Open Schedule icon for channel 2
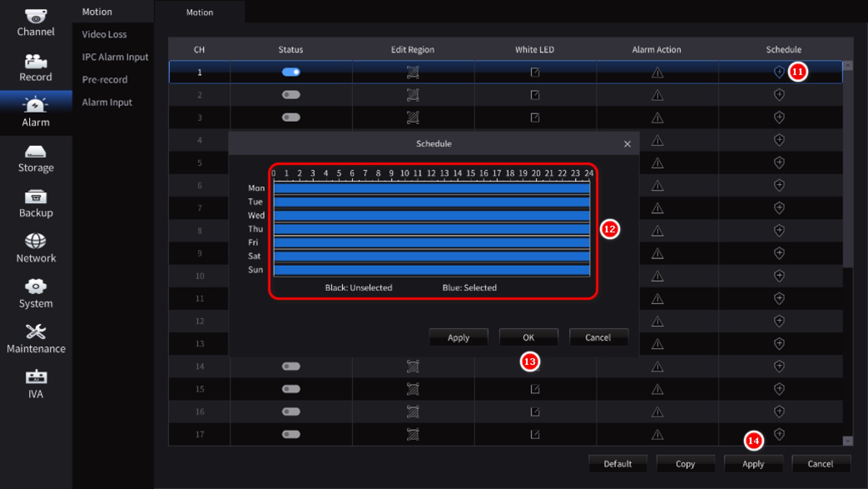The image size is (868, 489). click(779, 95)
